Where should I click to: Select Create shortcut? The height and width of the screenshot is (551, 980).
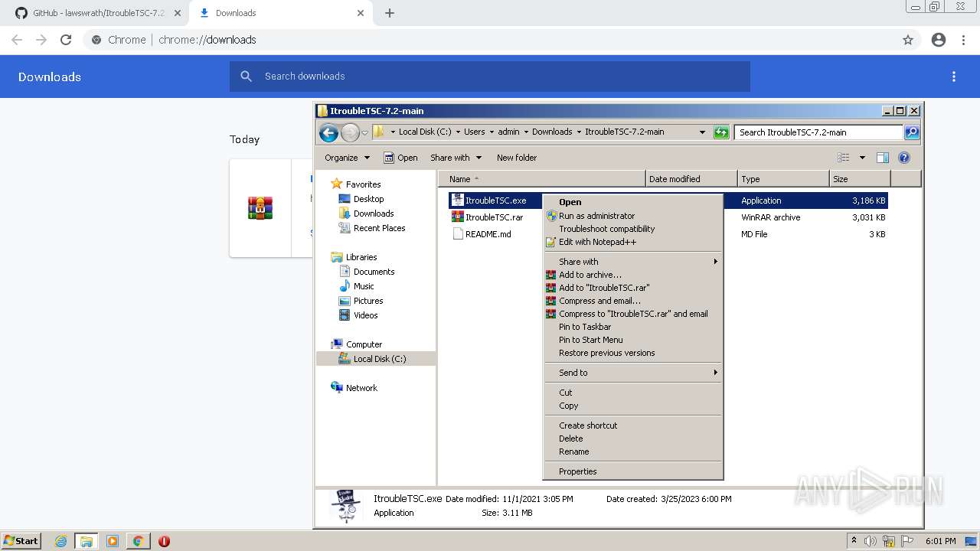[x=633, y=425]
